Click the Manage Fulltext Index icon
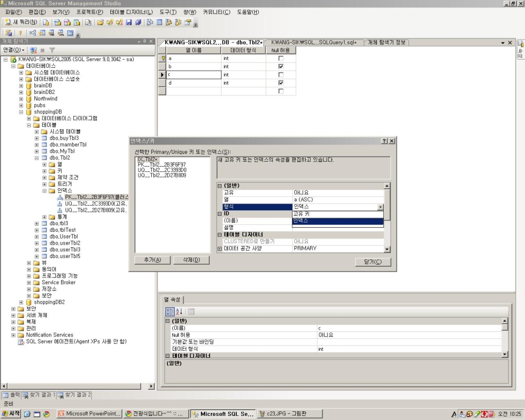Viewport: 525px width, 420px height. [x=51, y=33]
